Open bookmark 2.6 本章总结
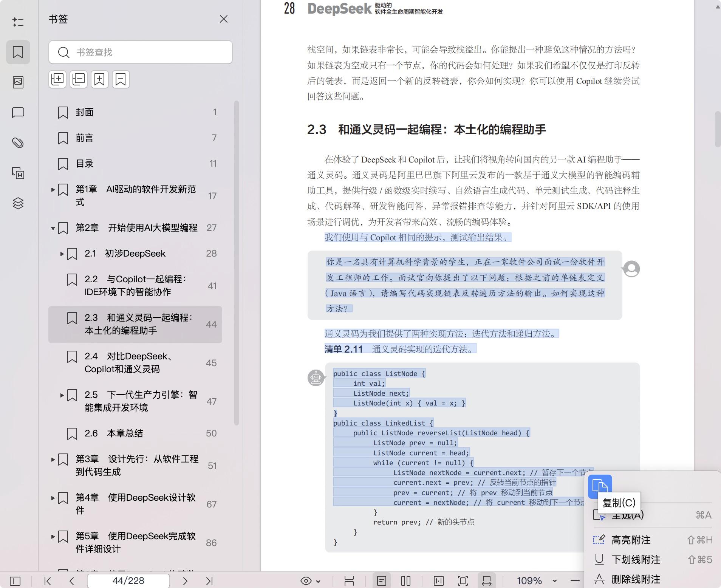The image size is (721, 588). [x=135, y=433]
